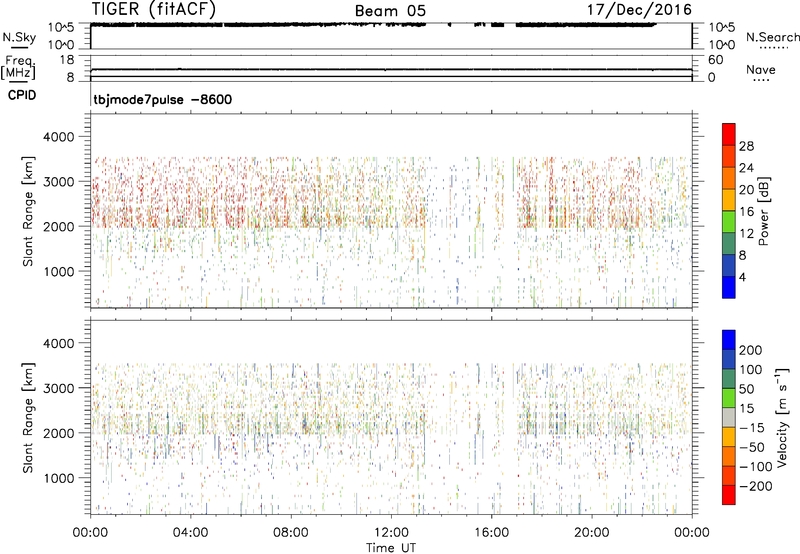Click the "20" power colorbar label
Image resolution: width=800 pixels, height=554 pixels.
746,190
